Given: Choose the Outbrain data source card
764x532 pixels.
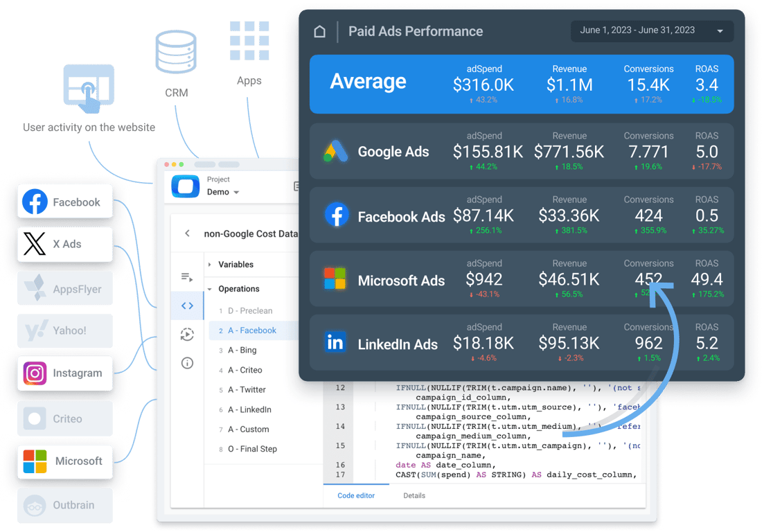Looking at the screenshot, I should tap(65, 505).
